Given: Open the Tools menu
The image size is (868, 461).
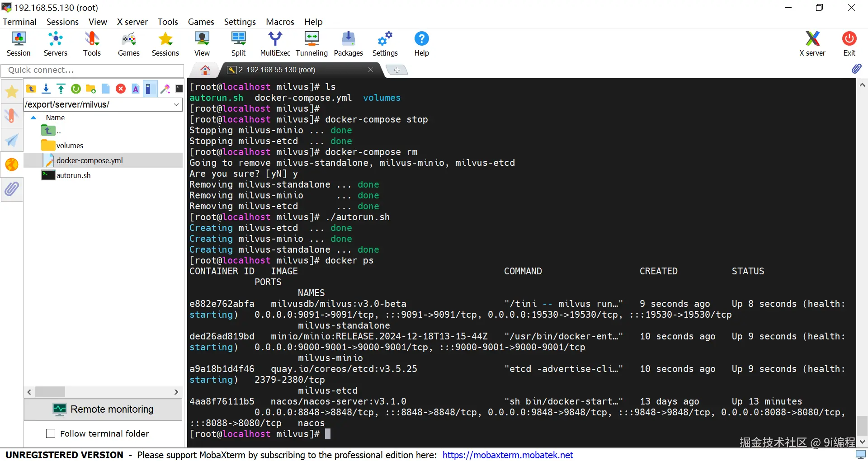Looking at the screenshot, I should [x=168, y=22].
